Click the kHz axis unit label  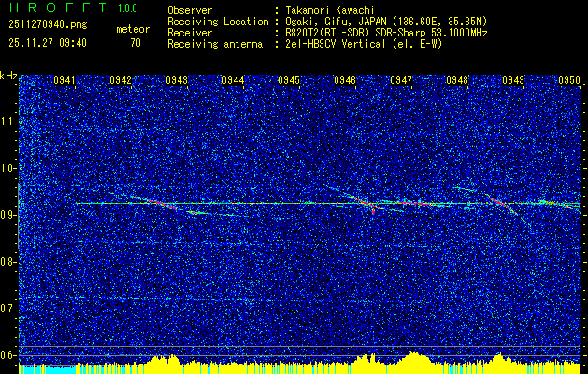point(8,76)
